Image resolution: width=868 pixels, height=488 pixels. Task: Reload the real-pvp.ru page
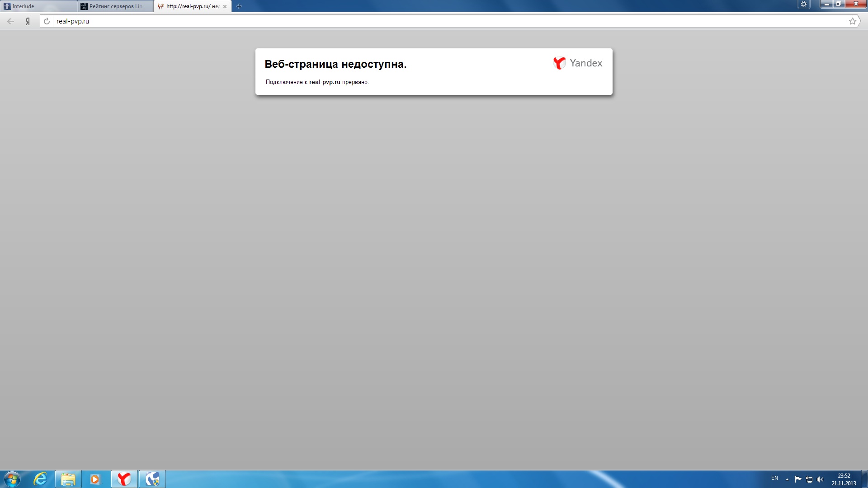click(x=47, y=21)
